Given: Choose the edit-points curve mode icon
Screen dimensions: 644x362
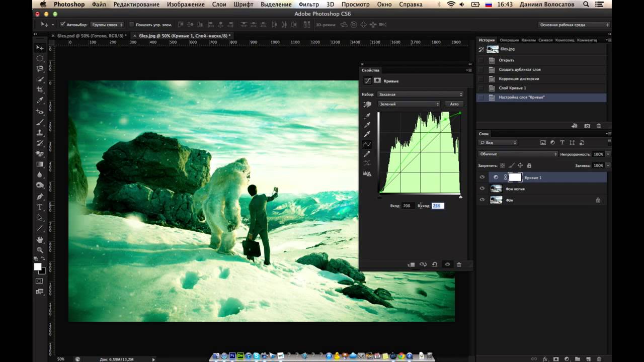Looking at the screenshot, I should (367, 144).
